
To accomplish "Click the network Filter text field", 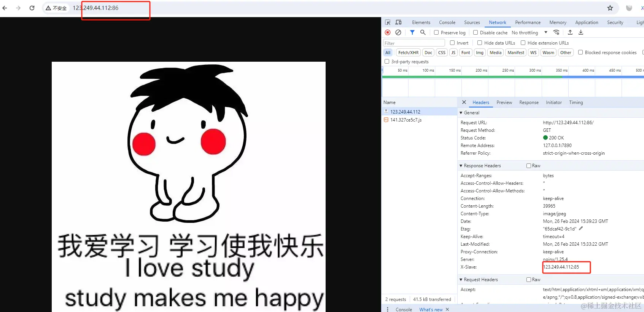I will 414,43.
